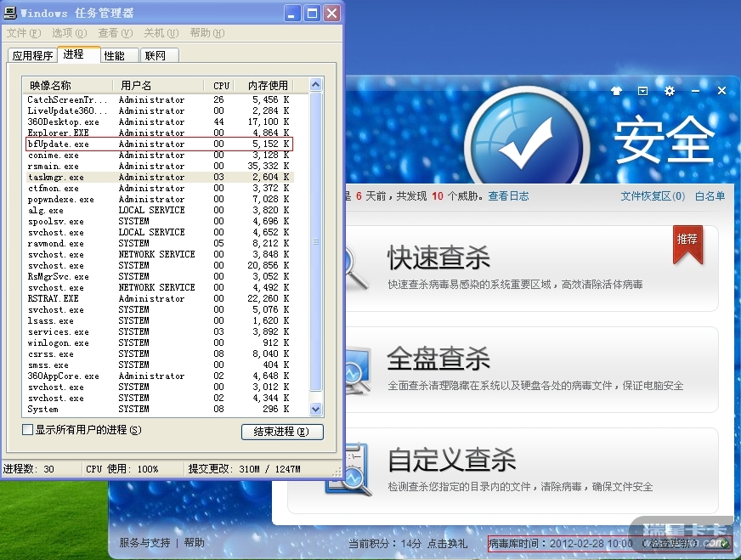Select the rsmain.exe process row
This screenshot has width=741, height=560.
(x=159, y=166)
